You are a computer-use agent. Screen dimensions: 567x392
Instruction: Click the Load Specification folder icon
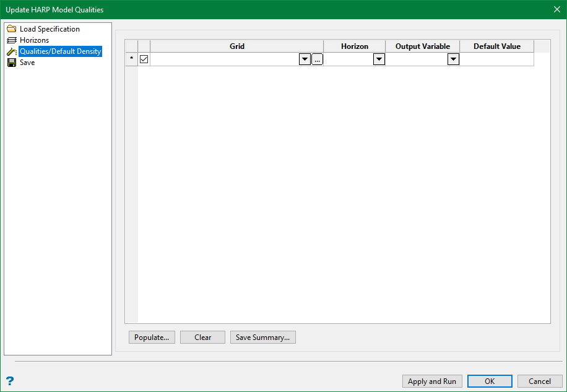click(x=12, y=29)
